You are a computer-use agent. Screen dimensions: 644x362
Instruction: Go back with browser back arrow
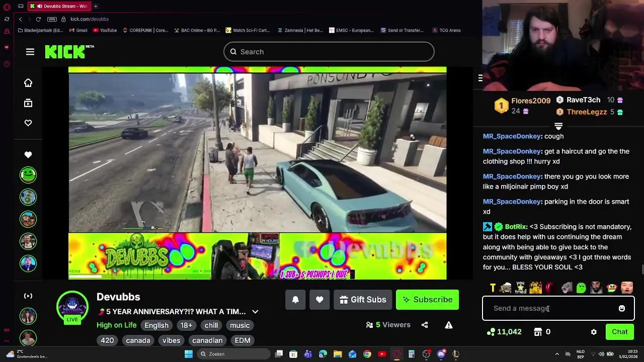20,19
